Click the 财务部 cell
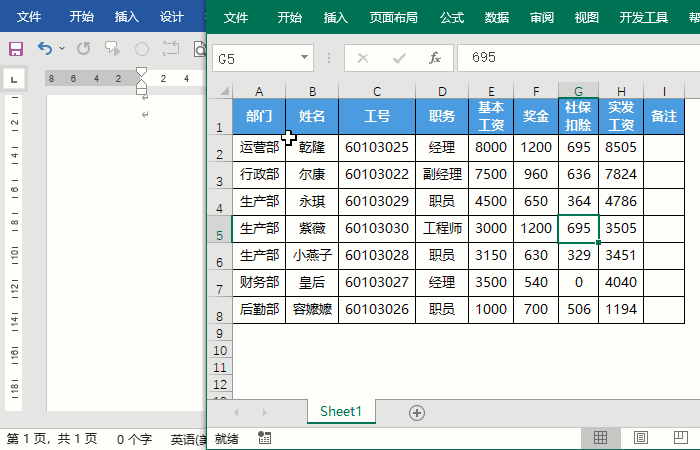 259,283
